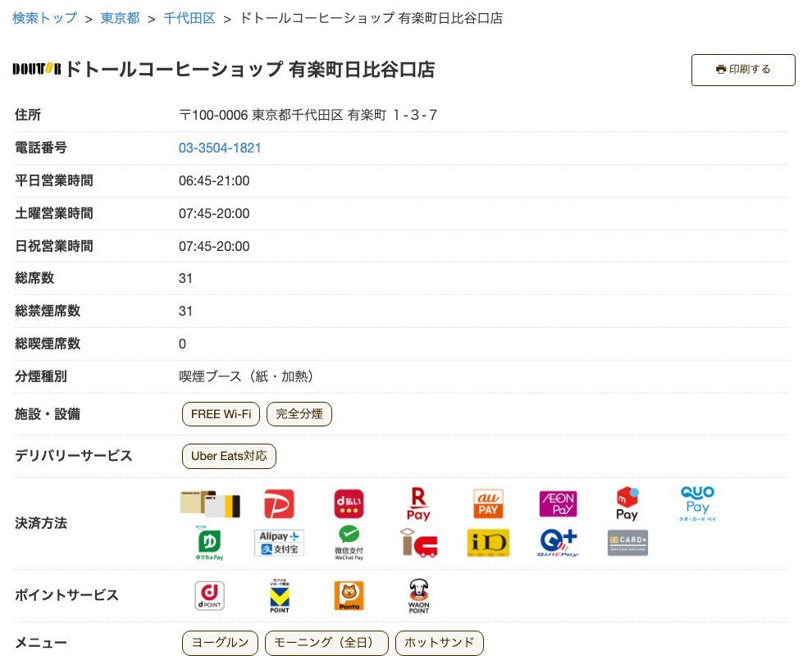Click the デリバリーサービス row label
Image resolution: width=812 pixels, height=656 pixels.
coord(74,456)
